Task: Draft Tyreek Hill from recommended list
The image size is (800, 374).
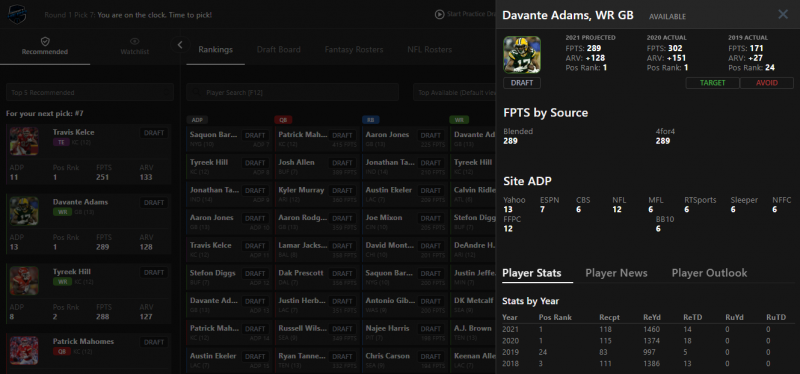Action: 154,273
